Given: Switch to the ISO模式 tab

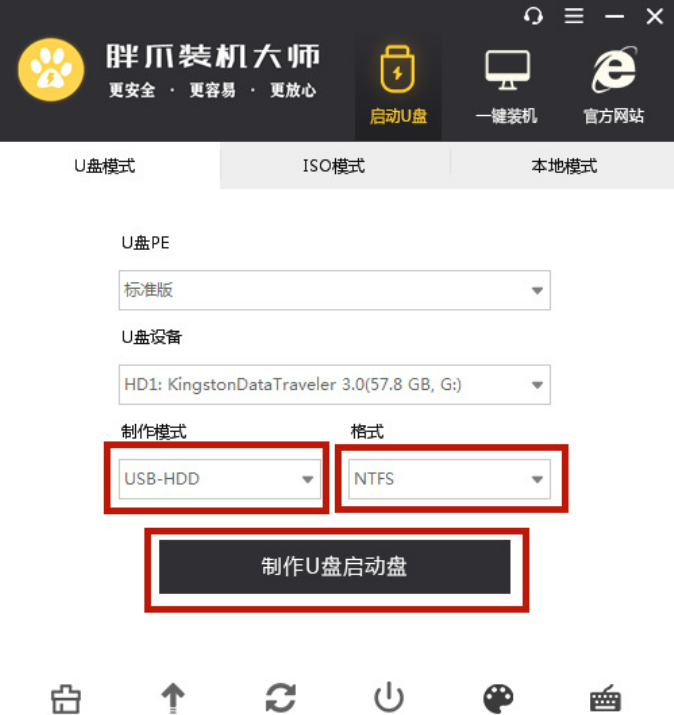Looking at the screenshot, I should click(x=335, y=166).
